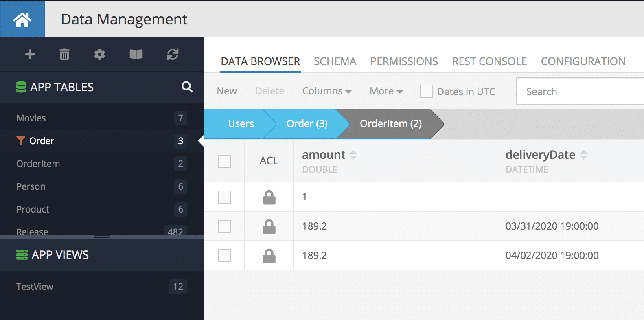Navigate to the Users breadcrumb
Viewport: 644px width, 320px height.
(x=241, y=124)
